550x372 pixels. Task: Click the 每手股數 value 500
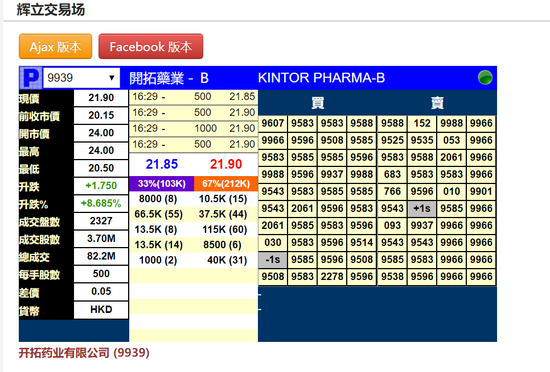click(101, 273)
